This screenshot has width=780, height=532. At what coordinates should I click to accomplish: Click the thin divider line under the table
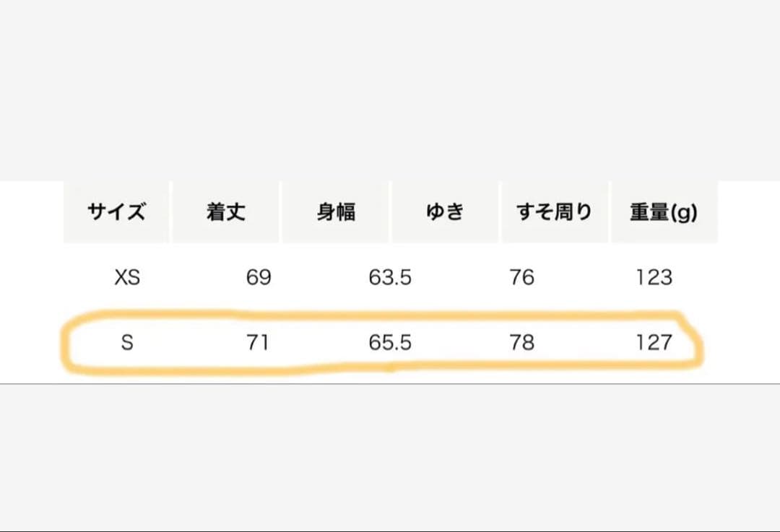(390, 384)
